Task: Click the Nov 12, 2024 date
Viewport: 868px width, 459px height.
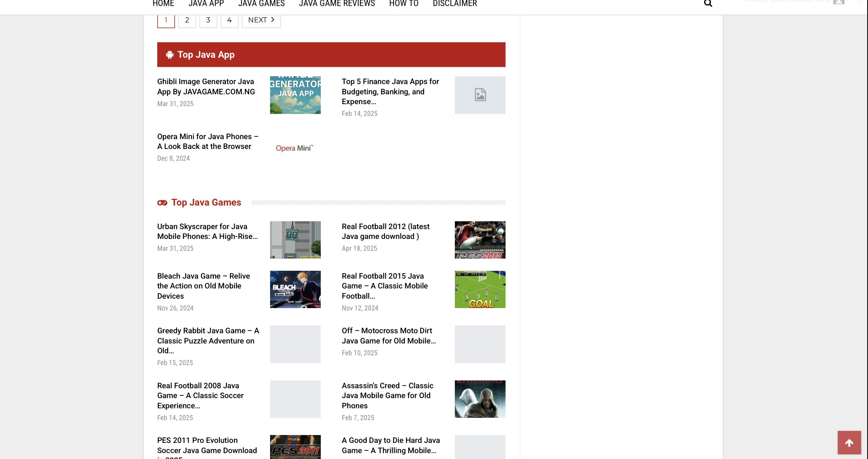Action: coord(360,308)
